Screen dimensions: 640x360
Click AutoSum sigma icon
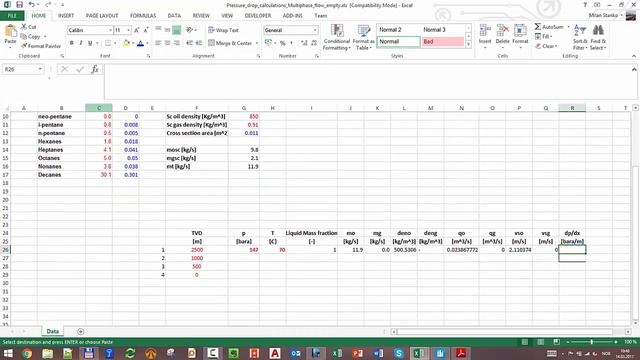[x=538, y=27]
